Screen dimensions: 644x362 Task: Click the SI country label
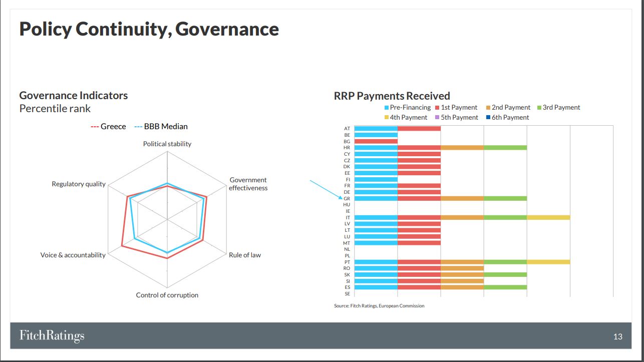point(348,281)
